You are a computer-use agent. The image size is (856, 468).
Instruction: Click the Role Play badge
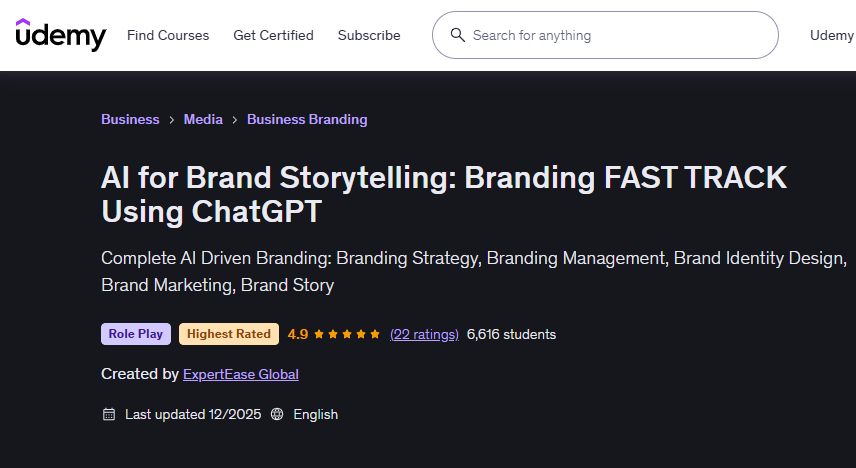coord(136,334)
